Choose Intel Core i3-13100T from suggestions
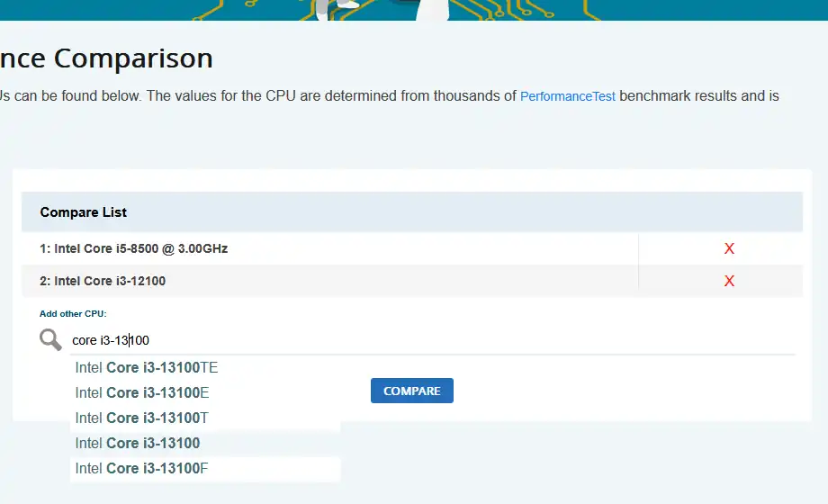Screen dimensions: 828x504 tap(142, 418)
